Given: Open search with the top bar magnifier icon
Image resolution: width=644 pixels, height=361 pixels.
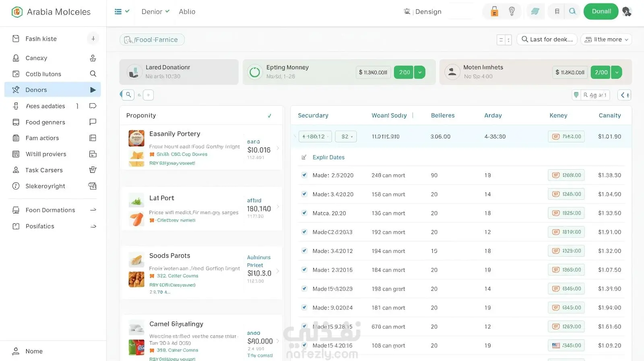Looking at the screenshot, I should pos(572,11).
